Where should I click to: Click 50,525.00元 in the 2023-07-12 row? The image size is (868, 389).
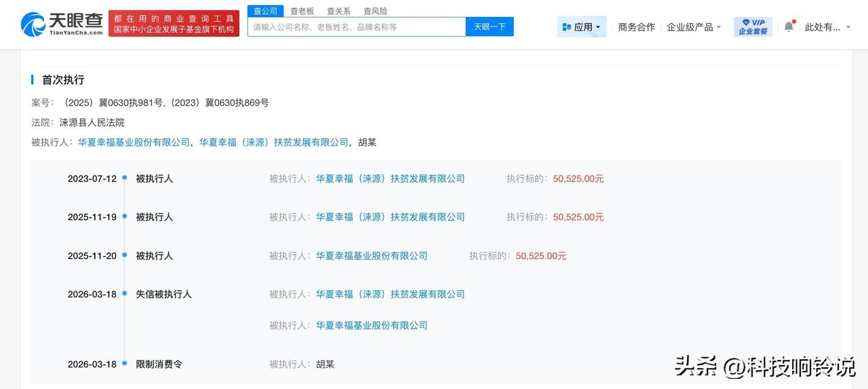point(578,179)
